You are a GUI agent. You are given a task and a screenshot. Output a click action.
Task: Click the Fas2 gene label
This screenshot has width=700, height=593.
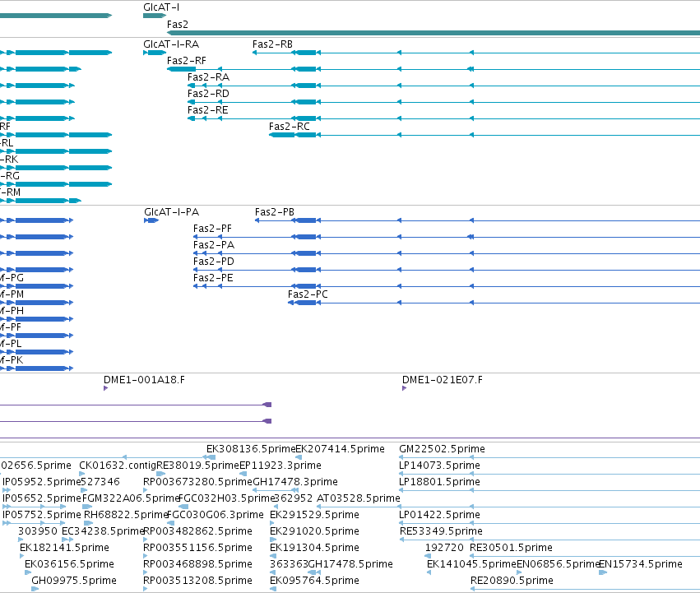pos(178,25)
